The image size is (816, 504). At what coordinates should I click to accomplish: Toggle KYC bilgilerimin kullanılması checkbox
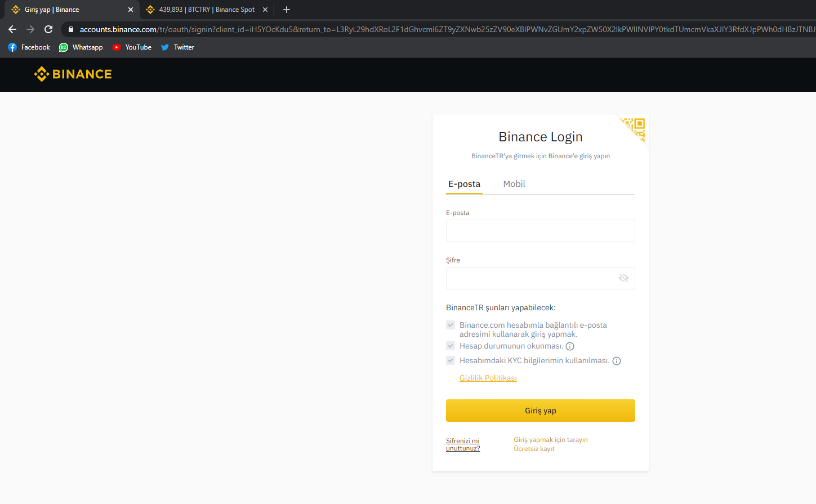(x=451, y=360)
